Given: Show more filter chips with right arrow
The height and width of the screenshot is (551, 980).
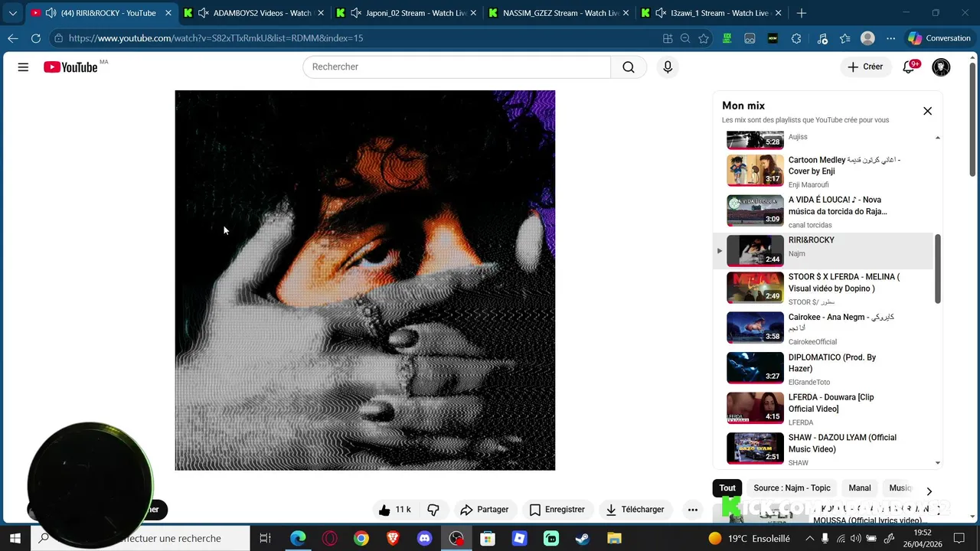Looking at the screenshot, I should point(929,491).
